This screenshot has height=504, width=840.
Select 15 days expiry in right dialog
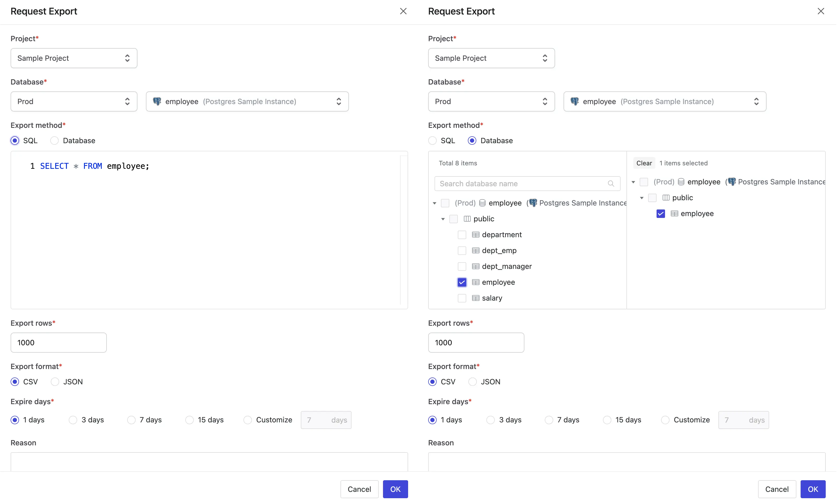(607, 420)
